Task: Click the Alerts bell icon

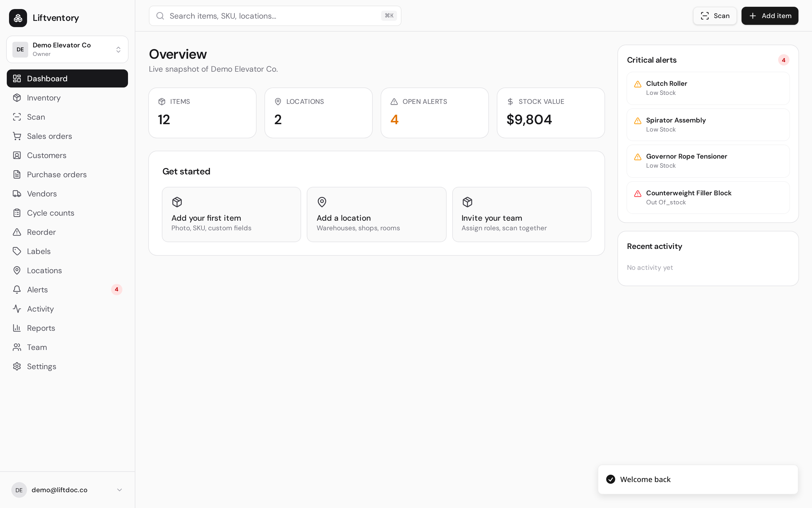Action: (17, 289)
